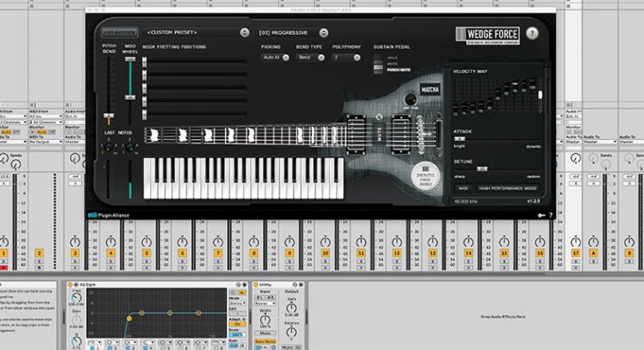The image size is (644, 350).
Task: Click the key license icon in plugin footer
Action: click(541, 215)
